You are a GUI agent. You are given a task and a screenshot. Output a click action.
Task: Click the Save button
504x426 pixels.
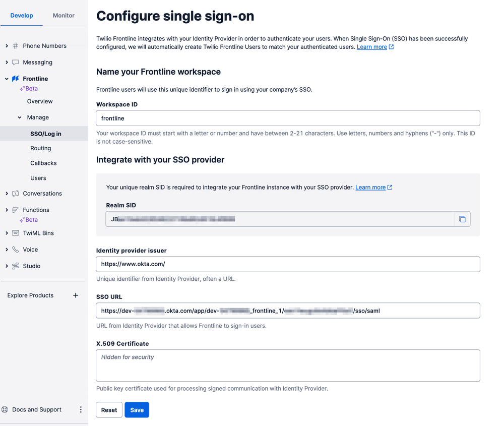(137, 410)
